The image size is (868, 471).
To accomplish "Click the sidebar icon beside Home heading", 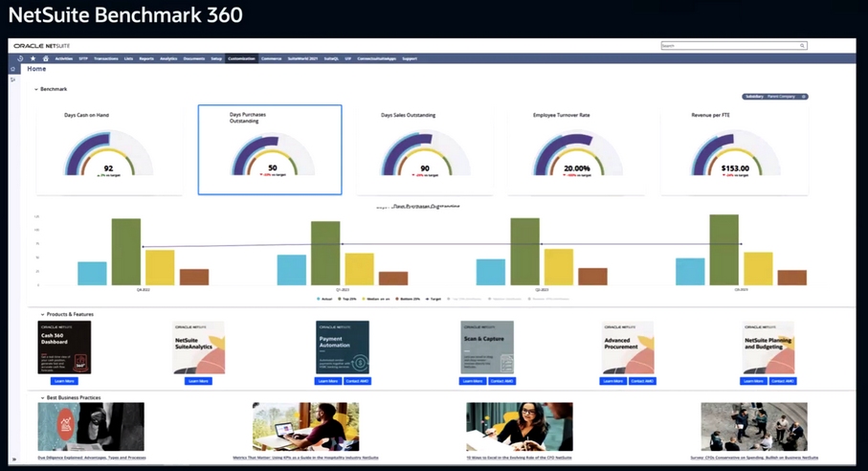I will click(x=12, y=69).
